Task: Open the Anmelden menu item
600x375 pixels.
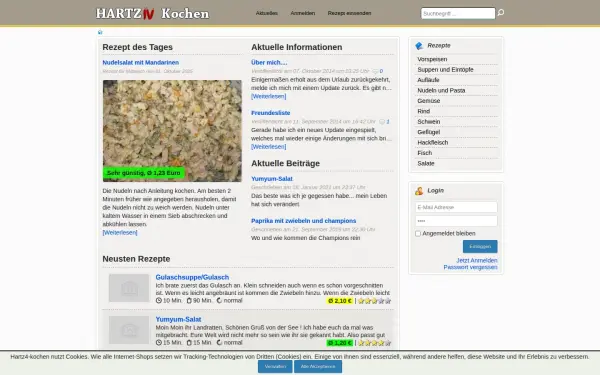Action: (x=303, y=13)
